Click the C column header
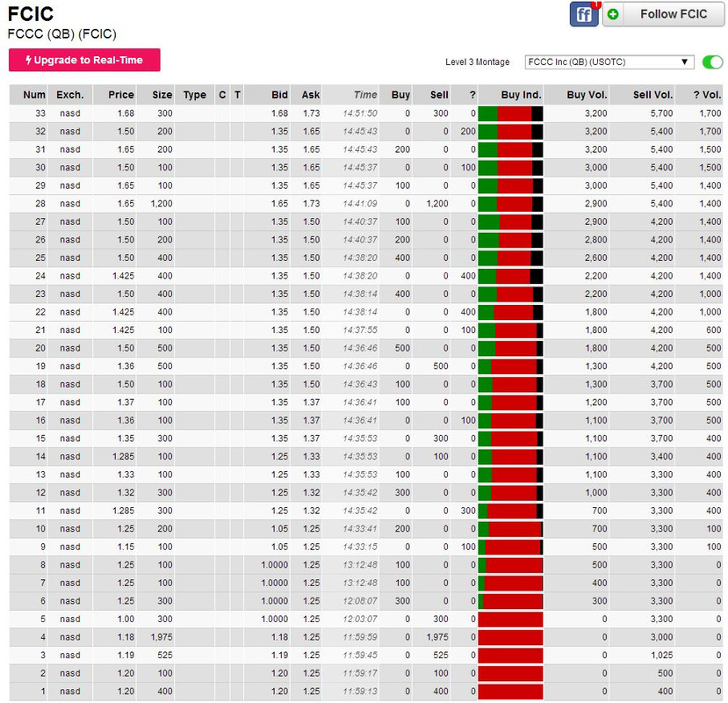Viewport: 728px width, 703px height. pyautogui.click(x=222, y=95)
